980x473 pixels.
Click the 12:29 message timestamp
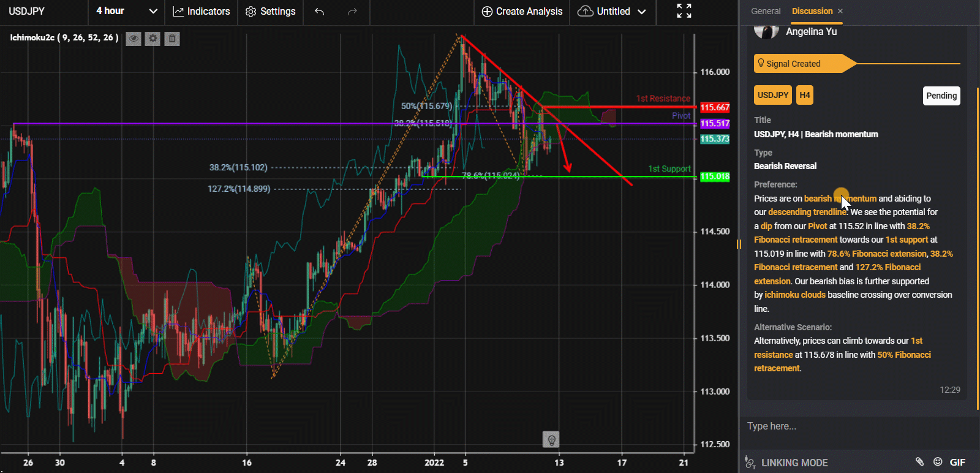pyautogui.click(x=950, y=390)
